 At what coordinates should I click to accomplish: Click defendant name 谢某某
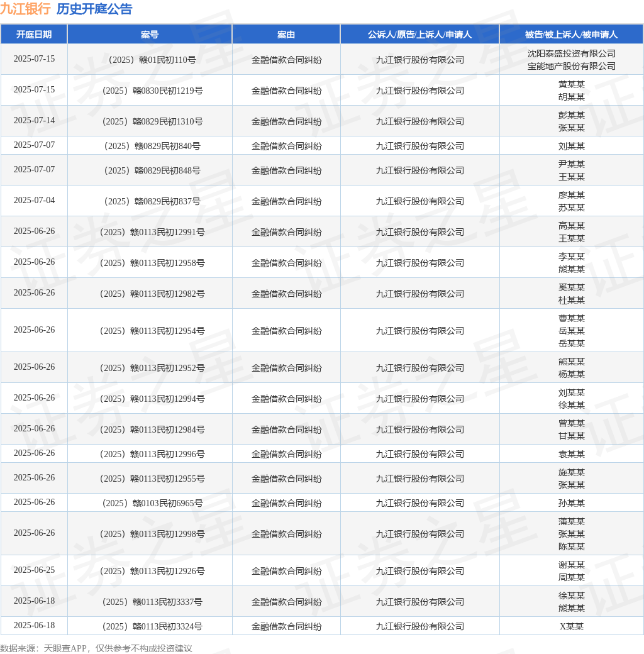pyautogui.click(x=572, y=565)
